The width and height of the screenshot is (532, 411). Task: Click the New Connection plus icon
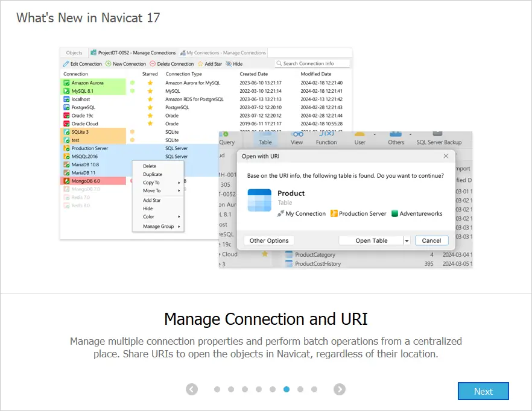tap(108, 64)
